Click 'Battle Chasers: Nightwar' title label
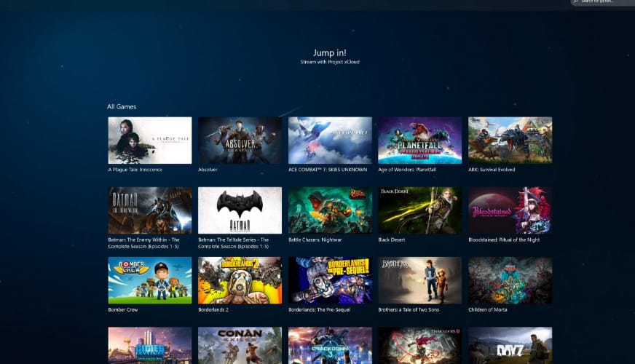The width and height of the screenshot is (635, 364). tap(315, 240)
